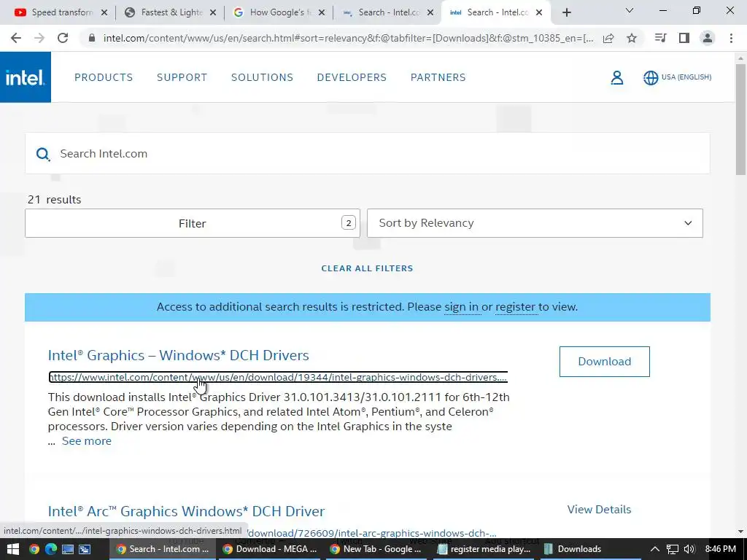747x560 pixels.
Task: Go back using browser back arrow
Action: (x=16, y=38)
